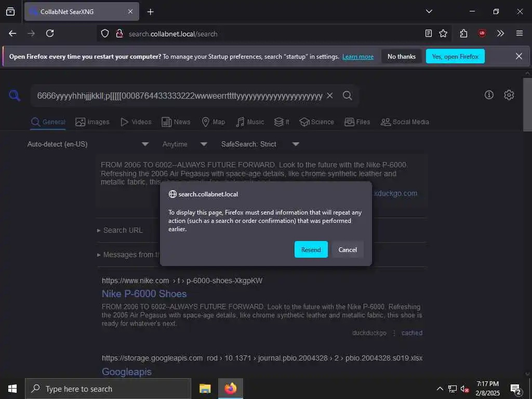
Task: Click the duckduckgo engine label
Action: 369,333
